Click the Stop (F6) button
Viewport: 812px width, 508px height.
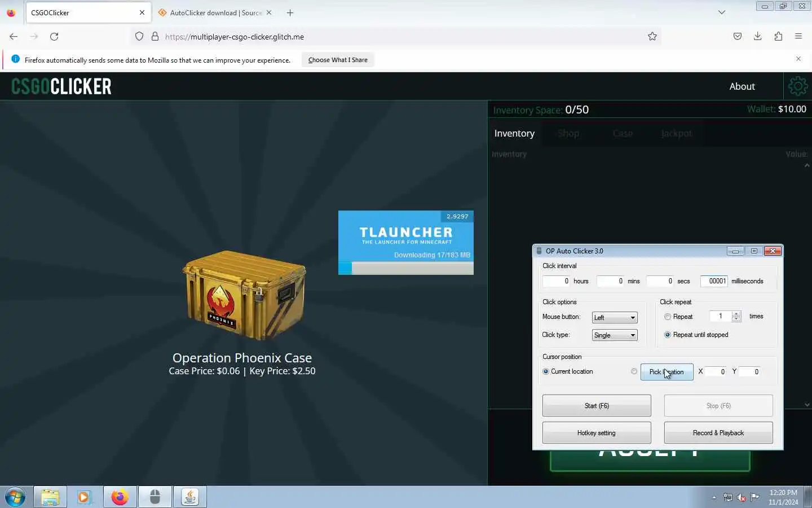pos(718,406)
